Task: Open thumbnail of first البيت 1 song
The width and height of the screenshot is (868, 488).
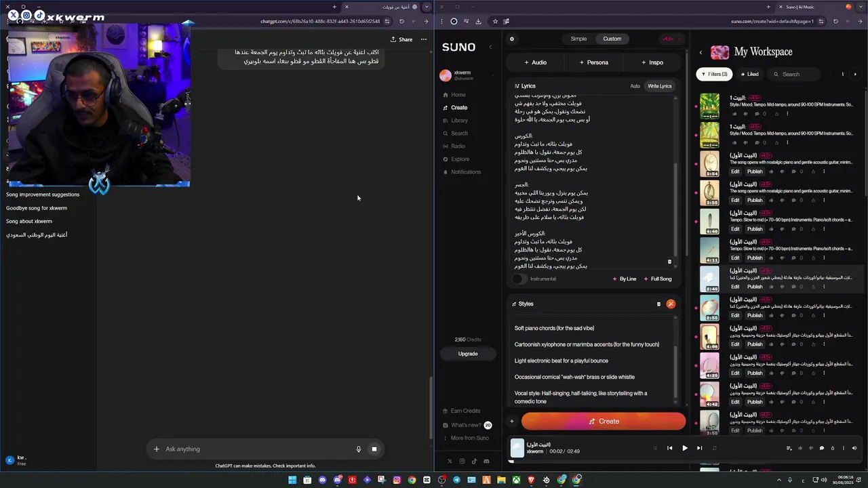Action: [709, 106]
